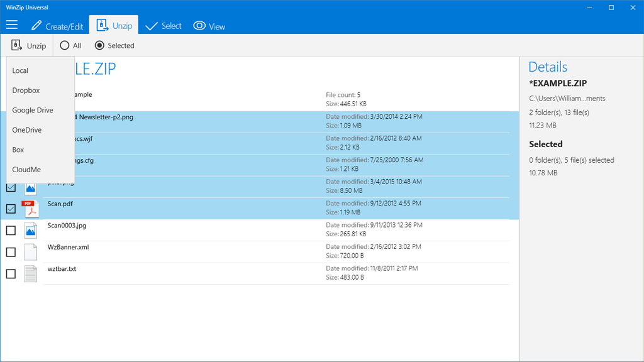Screen dimensions: 644x362
Task: Click the row dated 2/16/2012 8:40 AM
Action: tap(260, 143)
